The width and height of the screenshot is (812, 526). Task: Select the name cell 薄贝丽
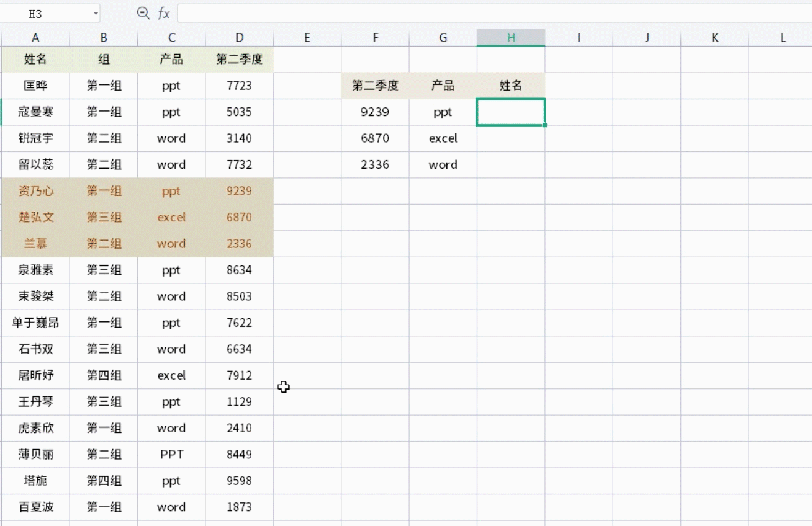tap(35, 455)
